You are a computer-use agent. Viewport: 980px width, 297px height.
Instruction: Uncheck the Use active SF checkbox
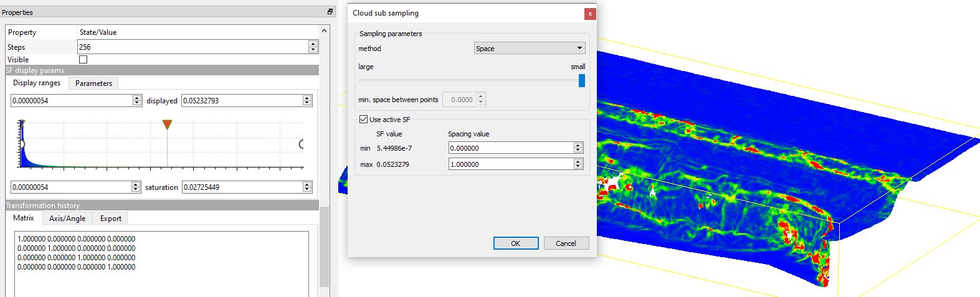[364, 120]
